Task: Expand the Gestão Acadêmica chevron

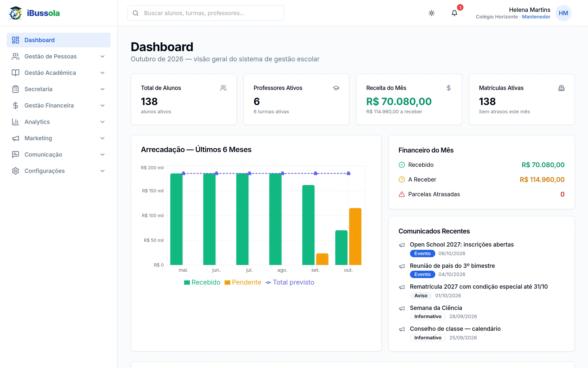Action: point(102,73)
